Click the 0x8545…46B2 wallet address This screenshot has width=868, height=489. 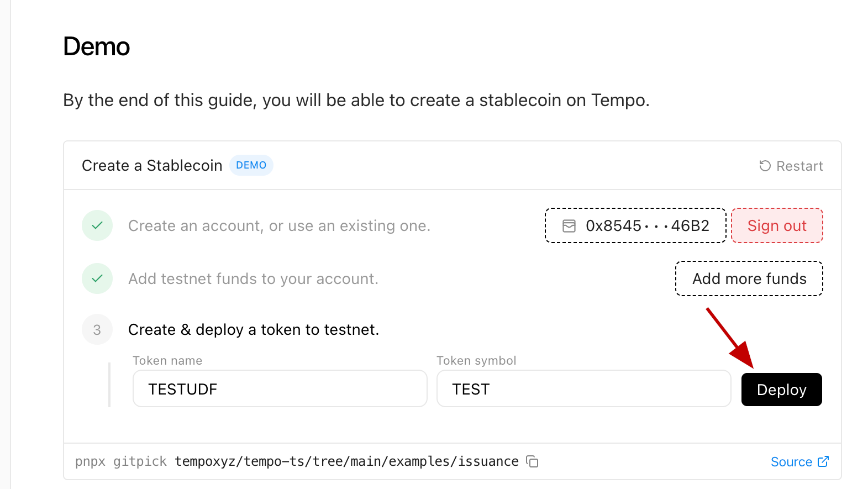pos(647,226)
